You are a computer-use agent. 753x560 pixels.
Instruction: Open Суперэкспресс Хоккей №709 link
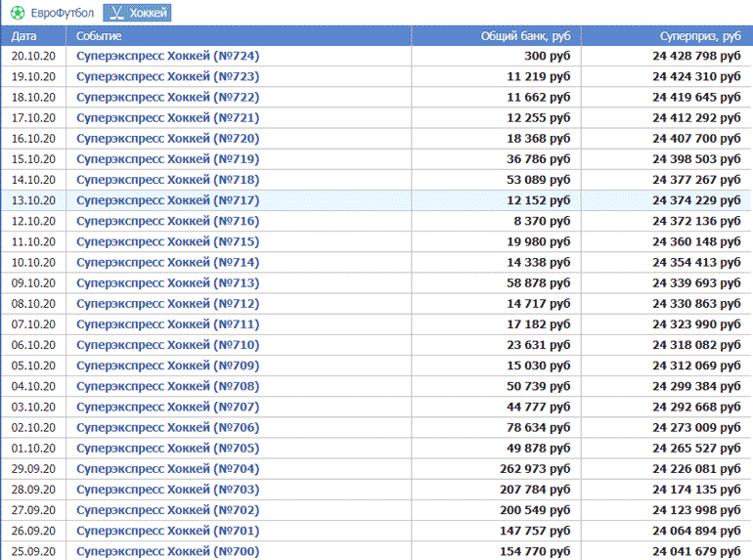[167, 366]
